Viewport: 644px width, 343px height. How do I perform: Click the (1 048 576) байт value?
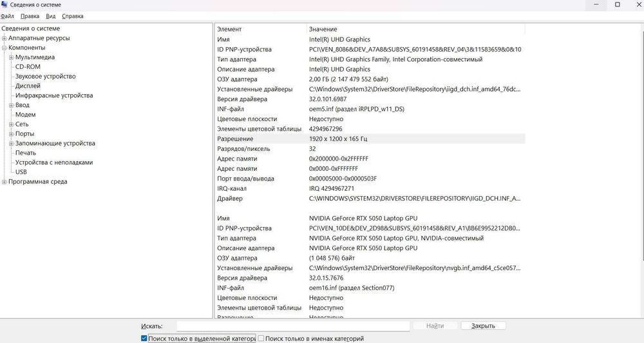pos(332,259)
